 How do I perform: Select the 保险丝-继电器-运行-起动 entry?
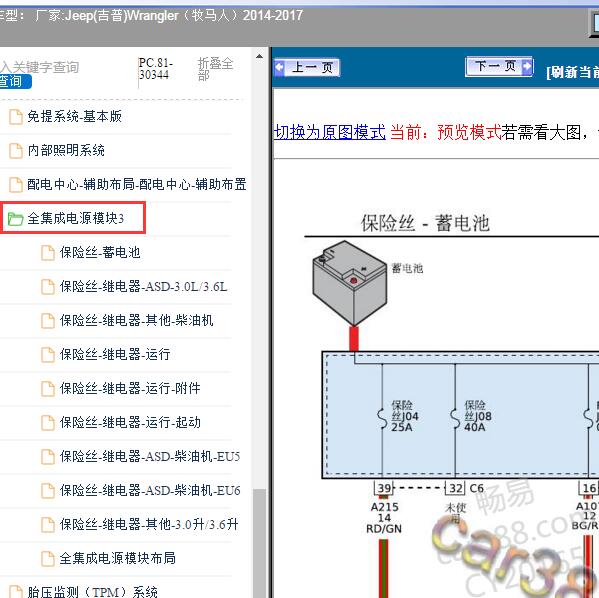[x=130, y=422]
